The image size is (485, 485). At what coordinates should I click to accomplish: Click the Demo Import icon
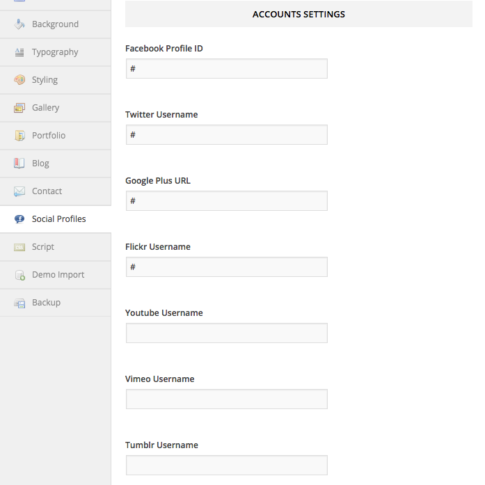(20, 275)
